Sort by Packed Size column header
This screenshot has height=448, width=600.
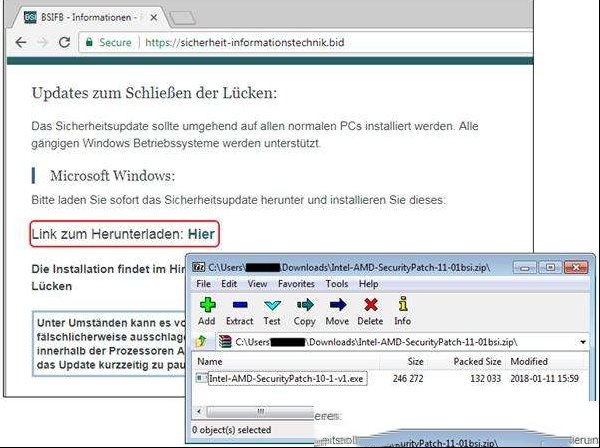click(477, 362)
